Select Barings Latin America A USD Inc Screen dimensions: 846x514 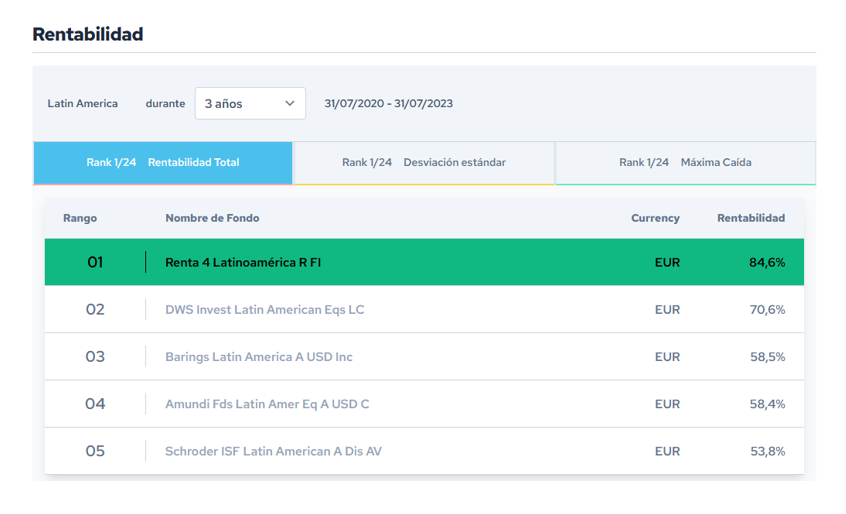[x=258, y=357]
